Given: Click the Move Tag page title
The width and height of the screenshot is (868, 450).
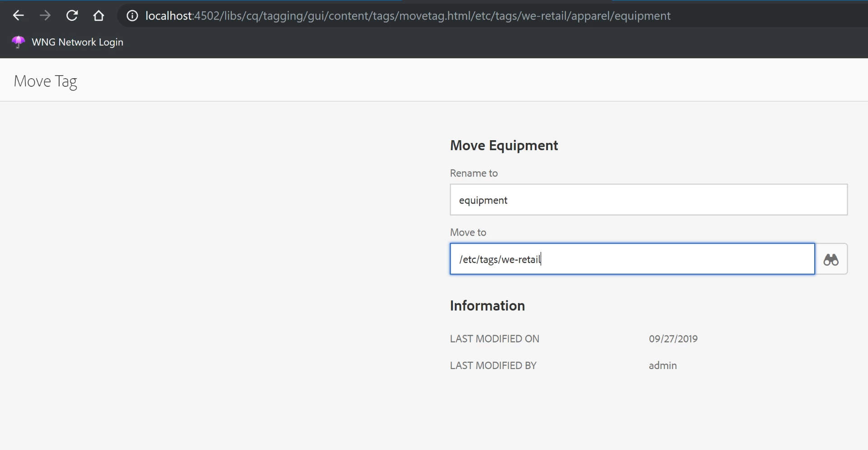Looking at the screenshot, I should [x=46, y=81].
